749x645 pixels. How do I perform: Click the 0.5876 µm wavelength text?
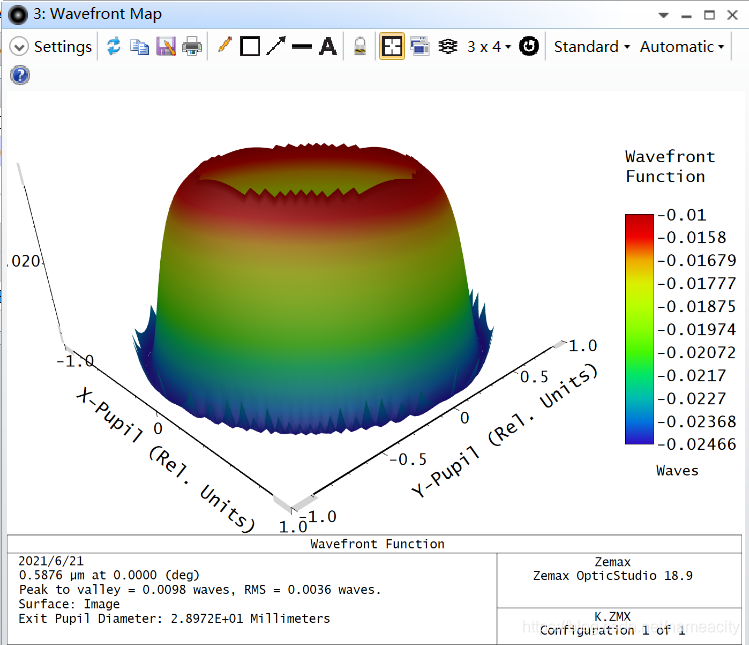click(109, 575)
